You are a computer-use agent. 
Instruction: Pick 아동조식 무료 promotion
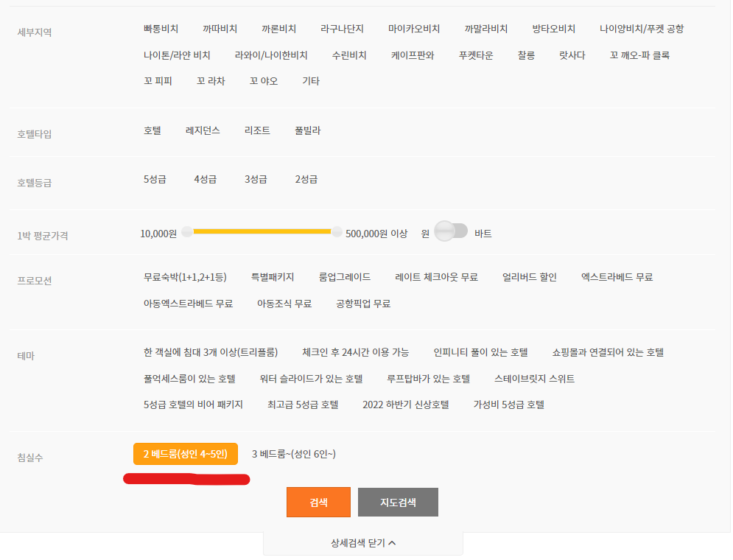[284, 304]
